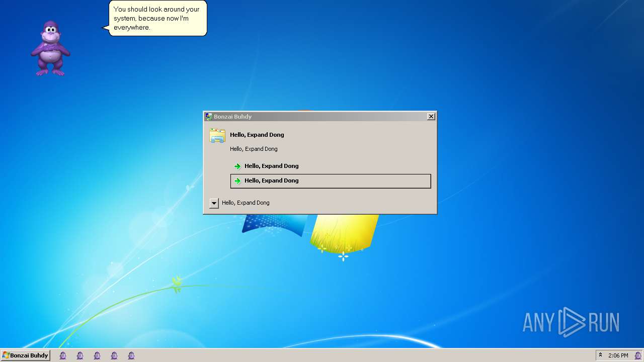Open the second Bonzi icon in the taskbar row
This screenshot has width=644, height=362.
pos(80,355)
